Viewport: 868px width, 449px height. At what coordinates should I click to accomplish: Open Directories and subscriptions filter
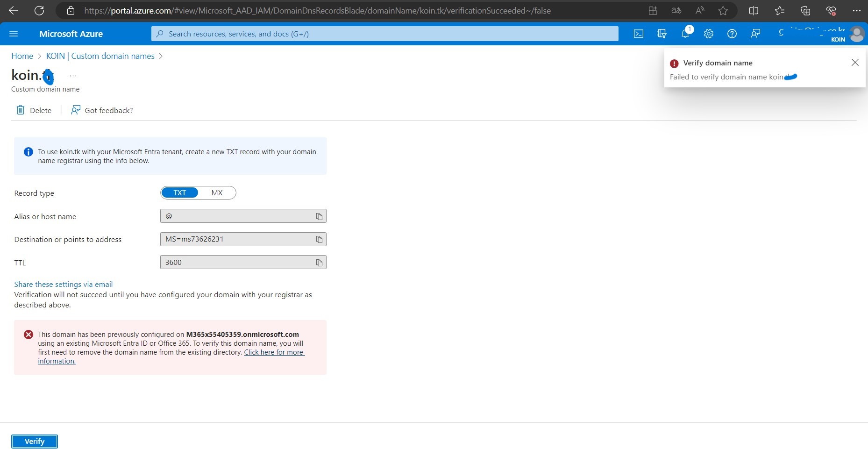point(662,34)
